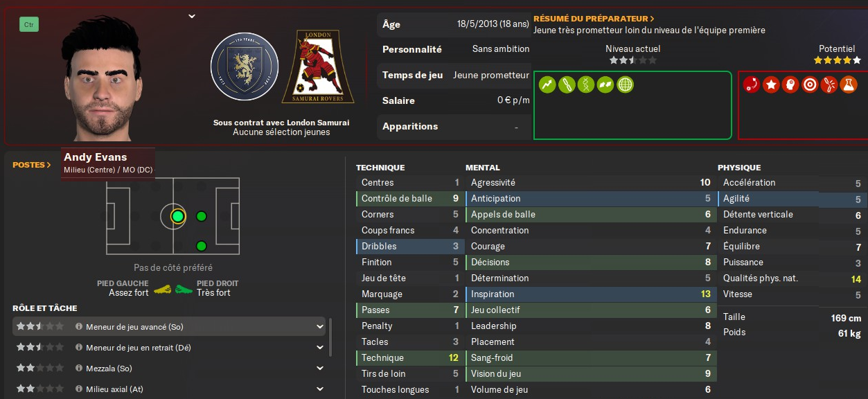The image size is (868, 399).
Task: Click the green globe icon
Action: pos(625,85)
